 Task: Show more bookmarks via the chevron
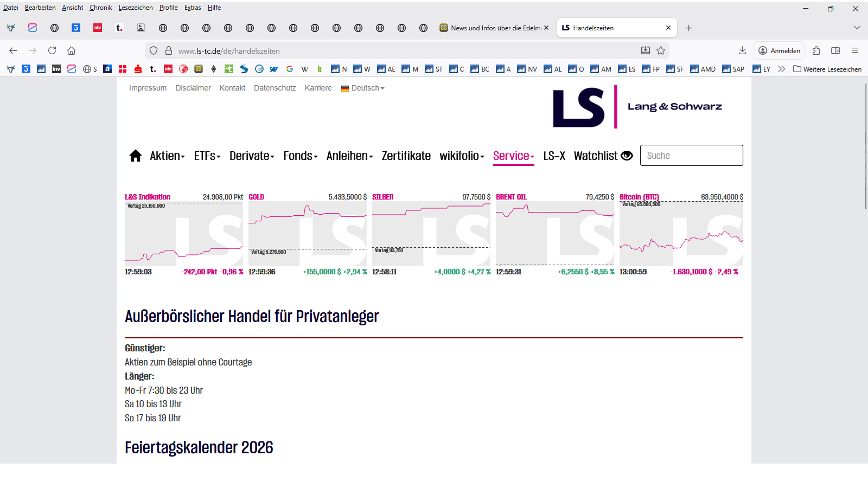[x=781, y=69]
